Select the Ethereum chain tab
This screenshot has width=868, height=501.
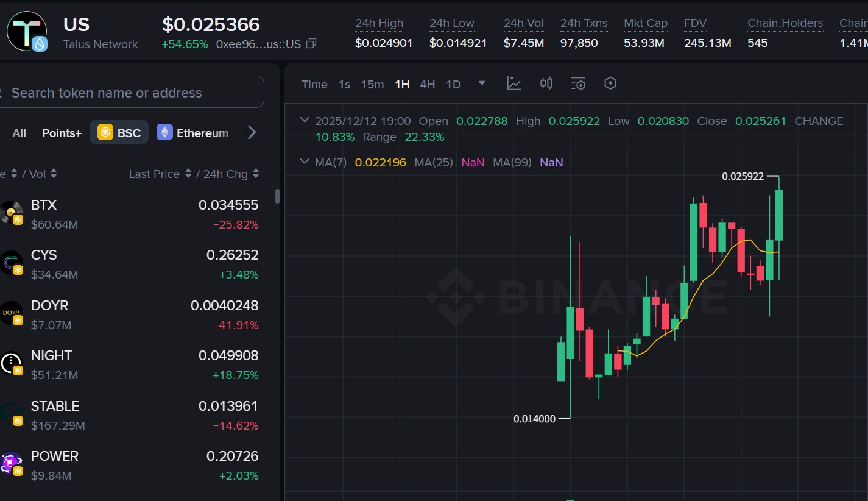(x=193, y=132)
